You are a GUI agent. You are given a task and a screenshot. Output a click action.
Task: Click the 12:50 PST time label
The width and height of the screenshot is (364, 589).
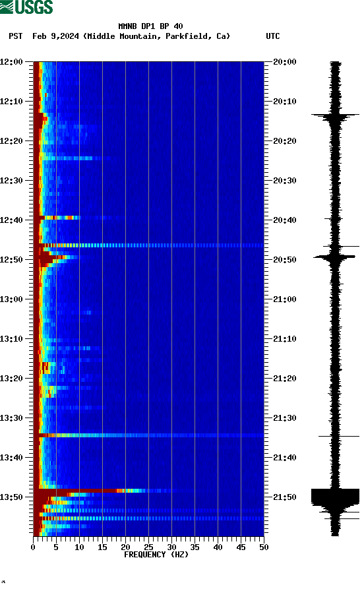point(12,260)
